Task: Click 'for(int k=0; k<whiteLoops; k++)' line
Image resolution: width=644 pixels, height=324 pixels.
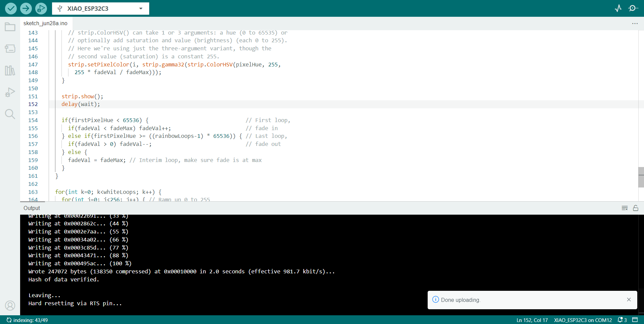Action: 108,192
